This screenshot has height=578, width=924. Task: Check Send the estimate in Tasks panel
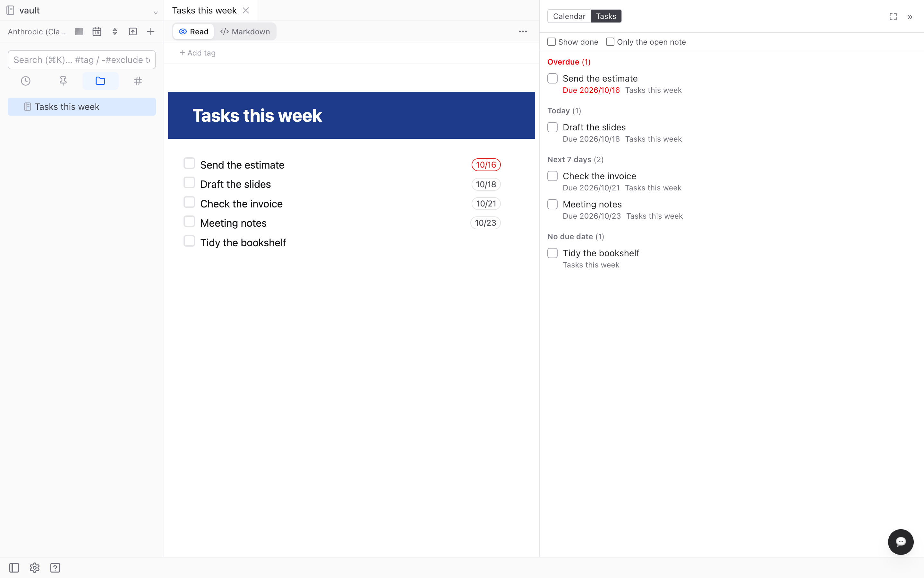[x=552, y=78]
